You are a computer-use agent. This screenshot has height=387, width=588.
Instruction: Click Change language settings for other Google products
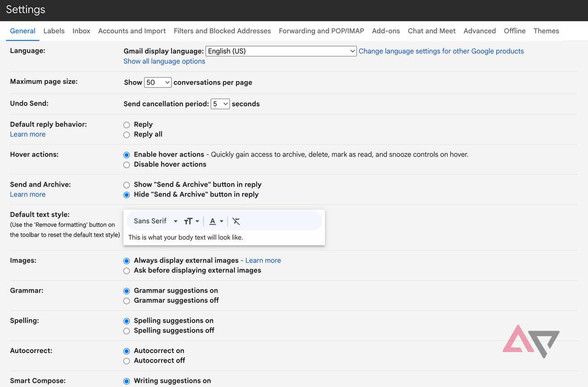coord(441,51)
